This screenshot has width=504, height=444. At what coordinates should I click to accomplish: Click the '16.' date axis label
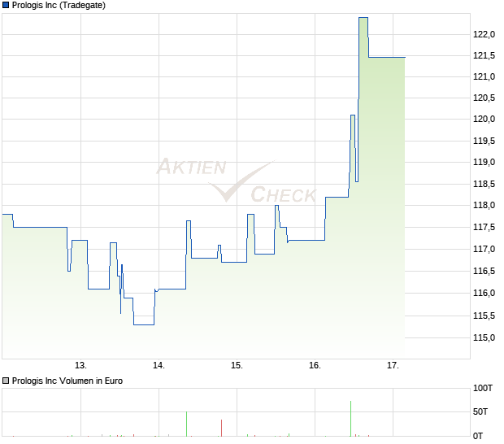[315, 366]
